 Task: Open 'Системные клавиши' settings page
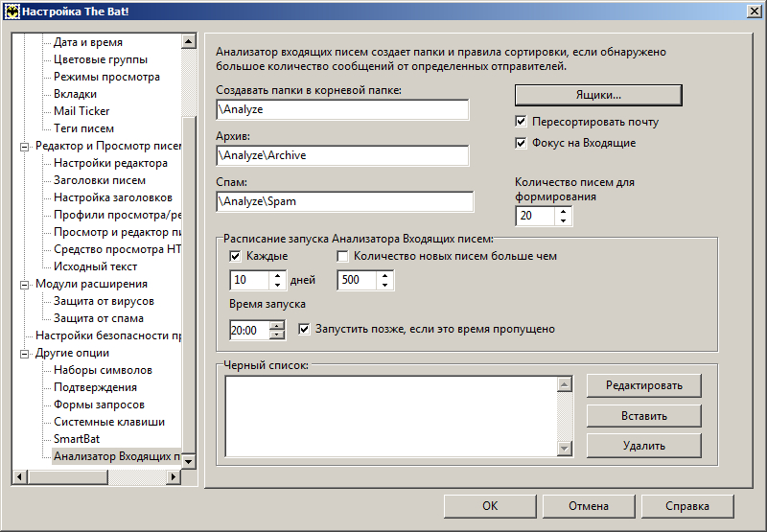pos(108,422)
